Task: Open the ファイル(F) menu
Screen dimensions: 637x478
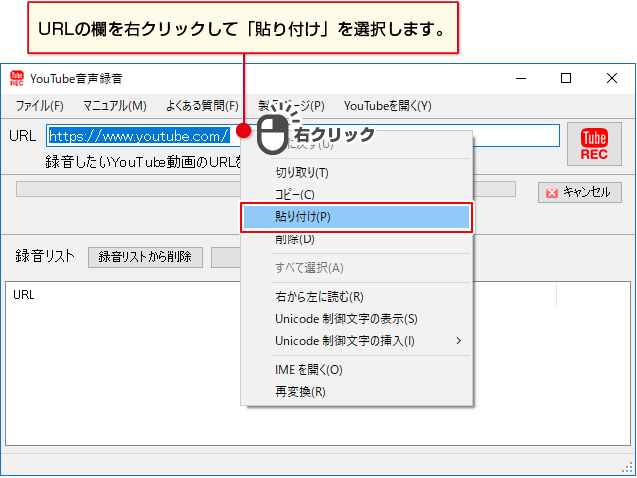Action: pyautogui.click(x=39, y=106)
